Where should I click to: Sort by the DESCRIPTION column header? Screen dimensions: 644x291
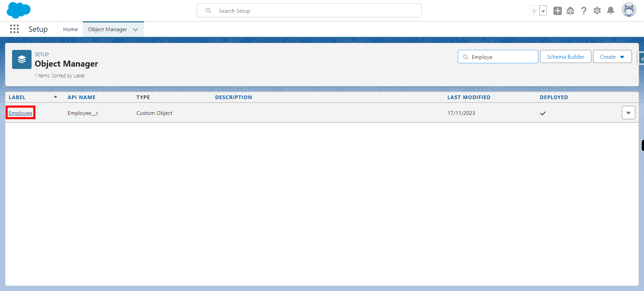coord(233,97)
